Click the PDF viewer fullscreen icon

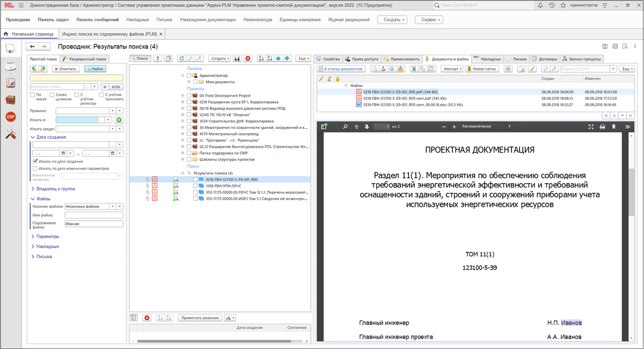[591, 127]
